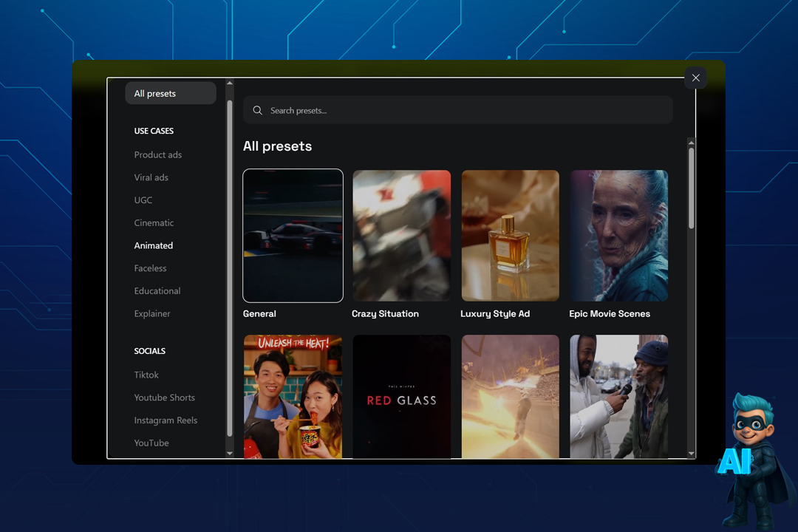
Task: Pick the Luxury Style Ad preset
Action: [510, 235]
